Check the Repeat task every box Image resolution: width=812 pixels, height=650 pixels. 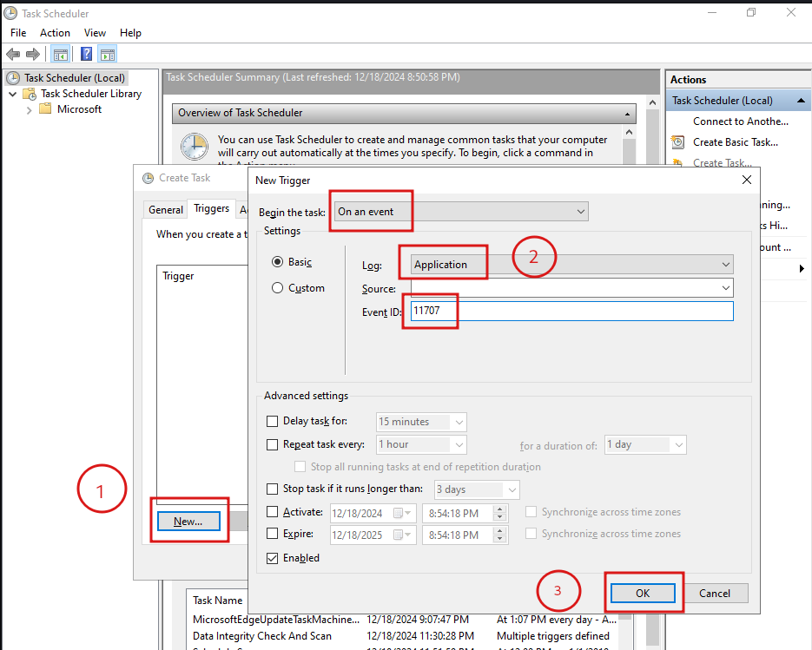click(x=274, y=444)
